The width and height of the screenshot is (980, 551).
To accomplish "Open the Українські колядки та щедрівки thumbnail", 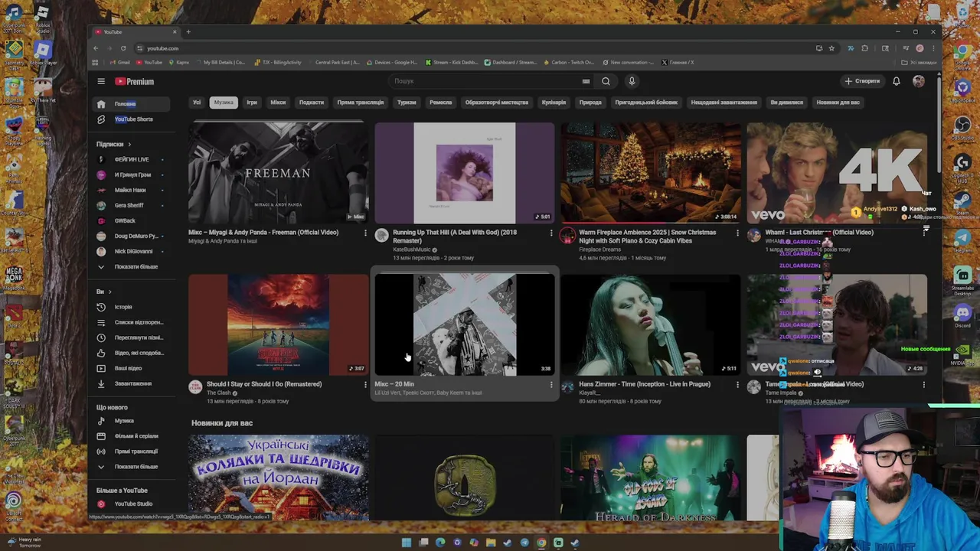I will (279, 478).
